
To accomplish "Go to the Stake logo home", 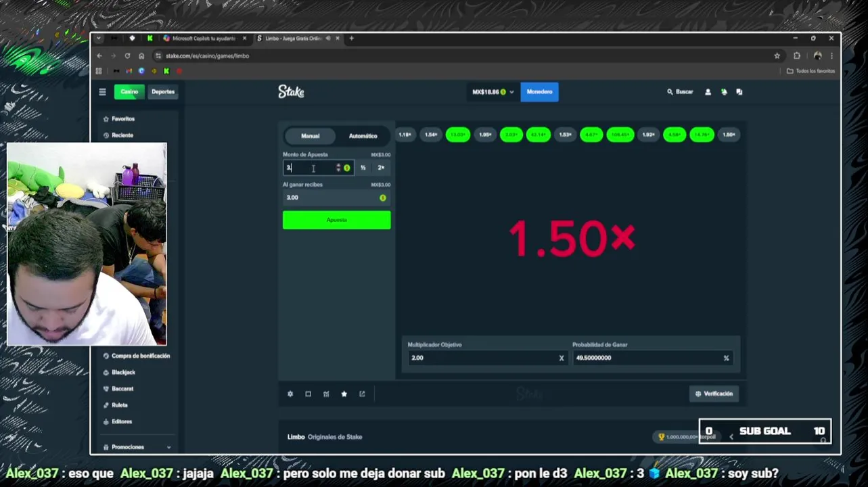I will [x=291, y=92].
